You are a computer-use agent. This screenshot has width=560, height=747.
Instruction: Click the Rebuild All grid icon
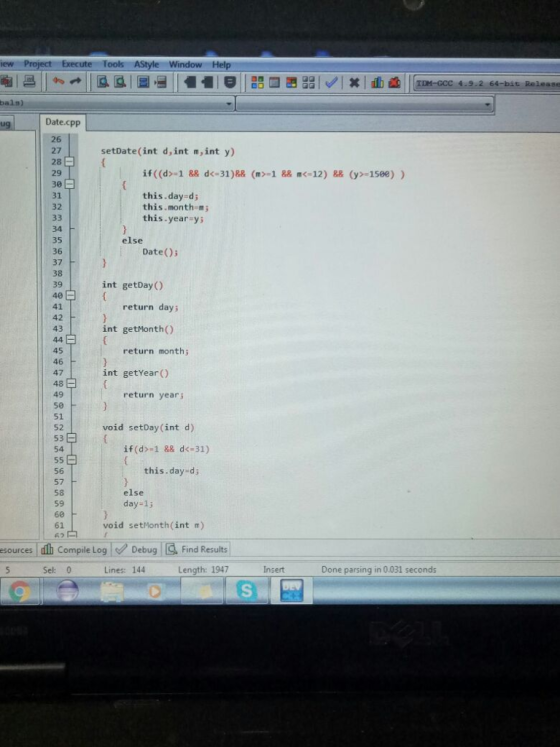(x=309, y=82)
